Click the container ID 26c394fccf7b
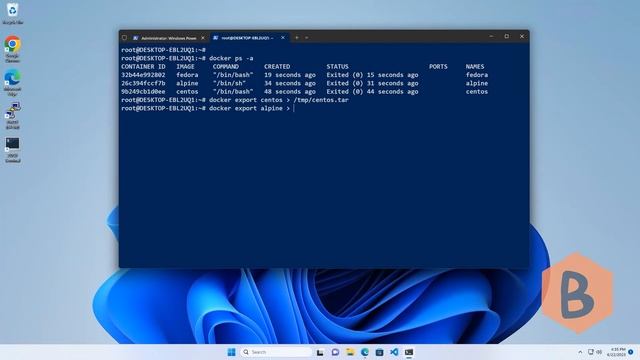640x360 pixels. tap(143, 83)
